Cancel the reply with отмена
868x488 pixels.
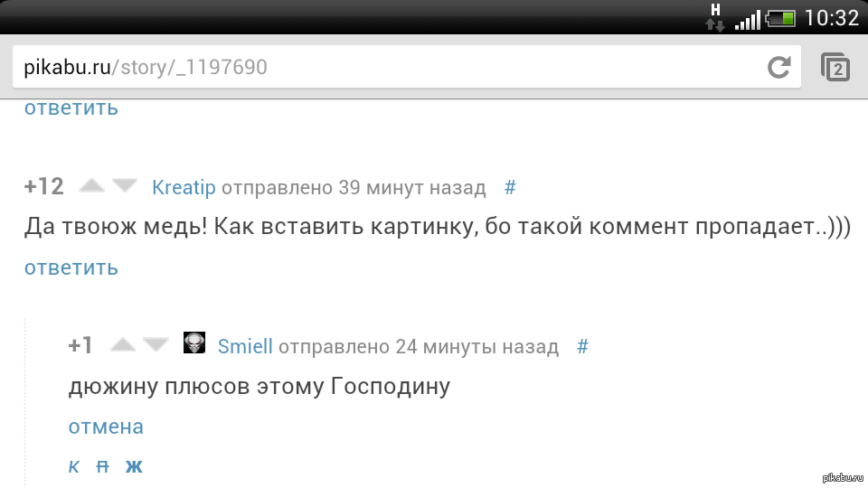pos(106,427)
